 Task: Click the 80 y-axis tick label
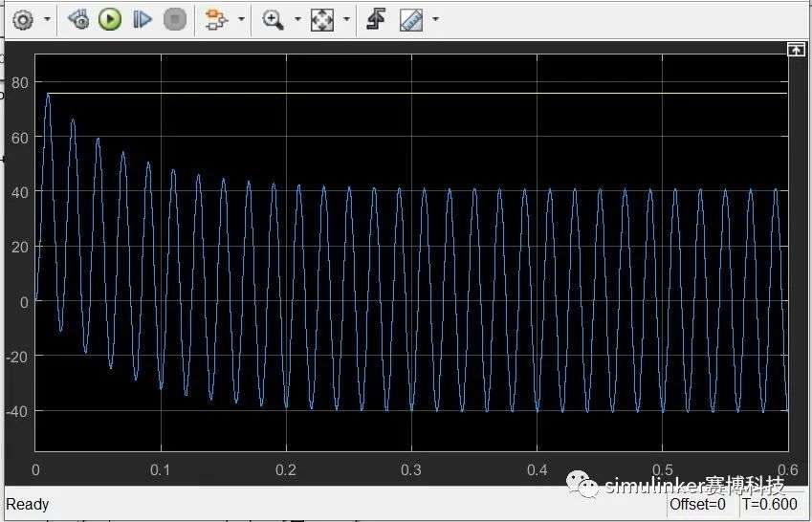[20, 82]
